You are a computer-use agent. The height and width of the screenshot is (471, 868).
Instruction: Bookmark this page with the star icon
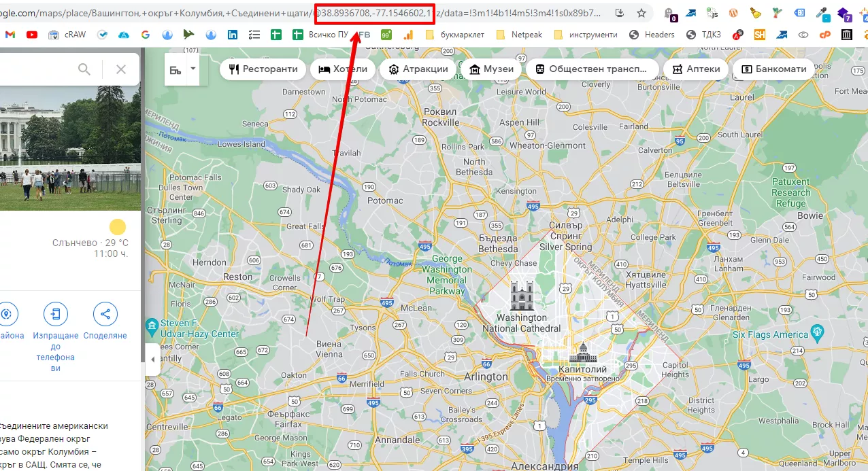(x=641, y=13)
